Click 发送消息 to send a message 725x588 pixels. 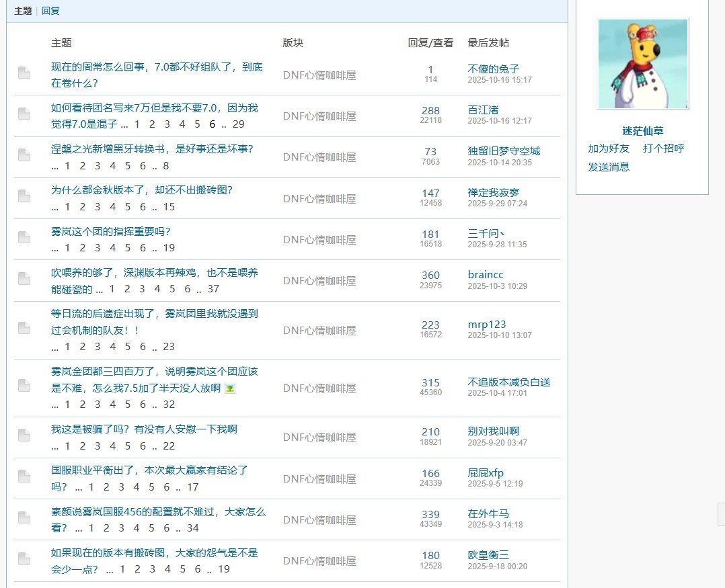[608, 167]
